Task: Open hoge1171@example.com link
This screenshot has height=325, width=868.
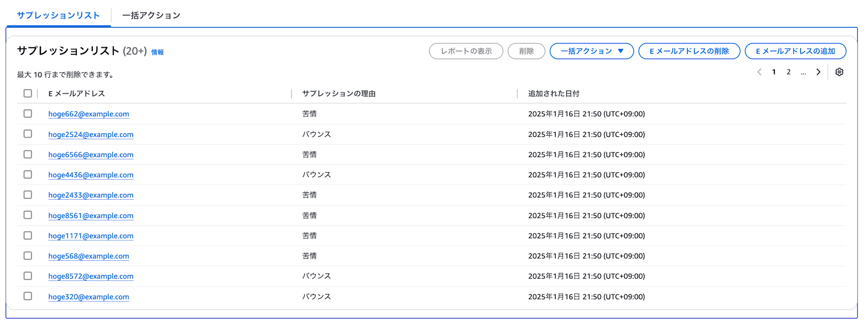Action: tap(91, 236)
